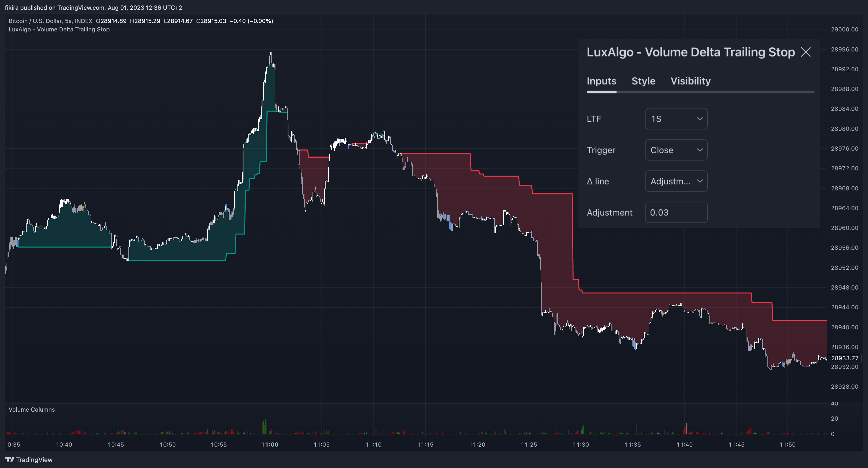Open the LTF dropdown set to 1S
The height and width of the screenshot is (468, 868).
(676, 119)
